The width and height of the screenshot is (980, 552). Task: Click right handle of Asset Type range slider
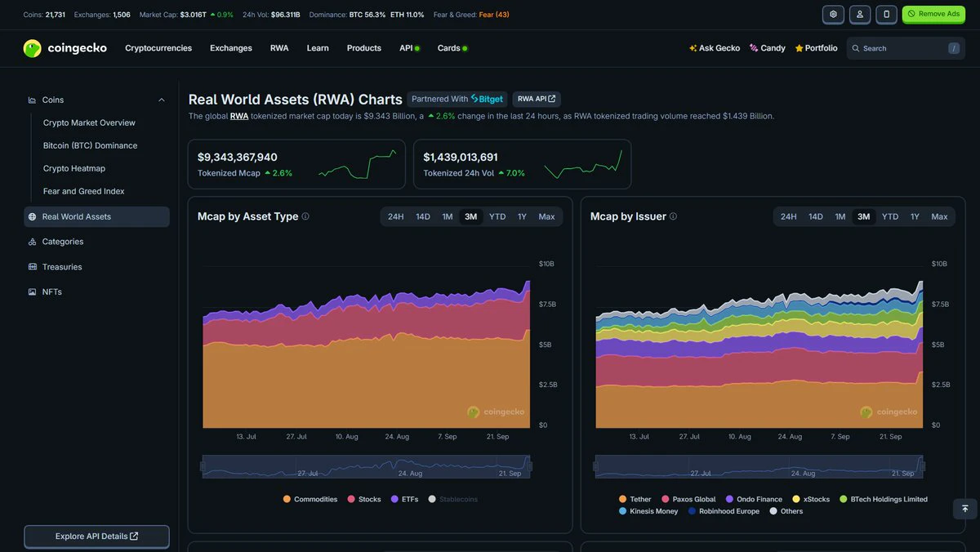point(529,466)
